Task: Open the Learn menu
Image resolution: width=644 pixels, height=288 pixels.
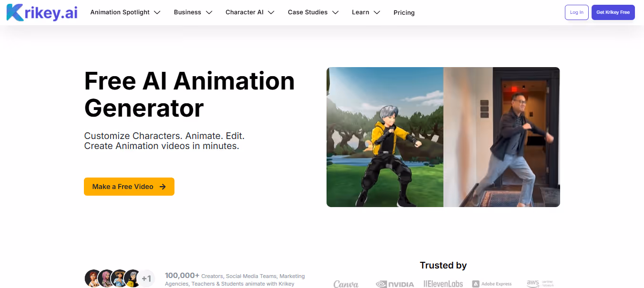Action: (360, 12)
